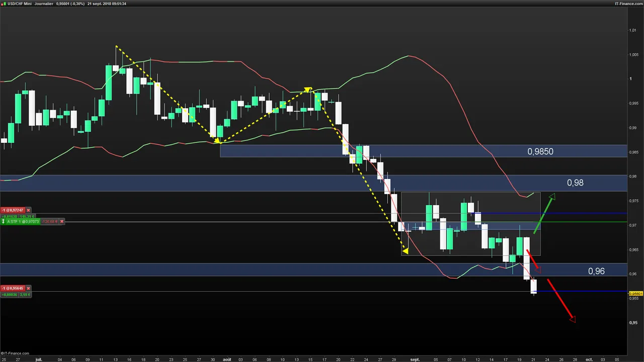644x362 pixels.
Task: Click the -126,68 € stop loss amount
Action: [x=49, y=221]
